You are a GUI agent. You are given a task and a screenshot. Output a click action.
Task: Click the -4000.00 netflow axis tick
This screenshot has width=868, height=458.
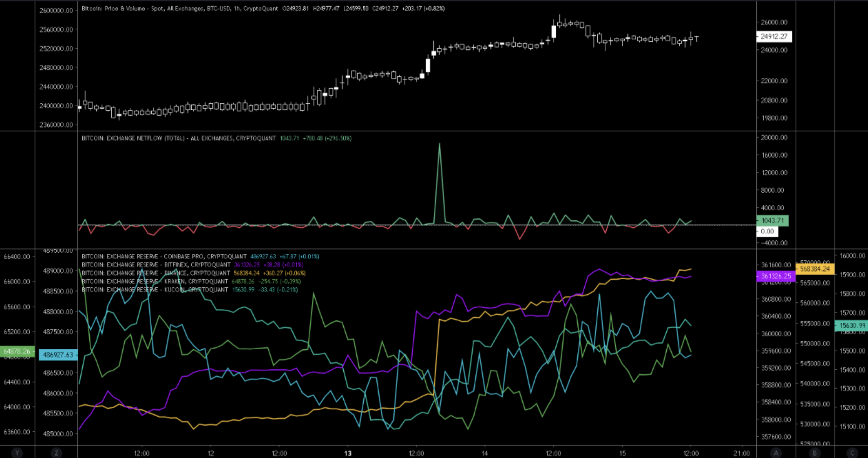coord(774,243)
